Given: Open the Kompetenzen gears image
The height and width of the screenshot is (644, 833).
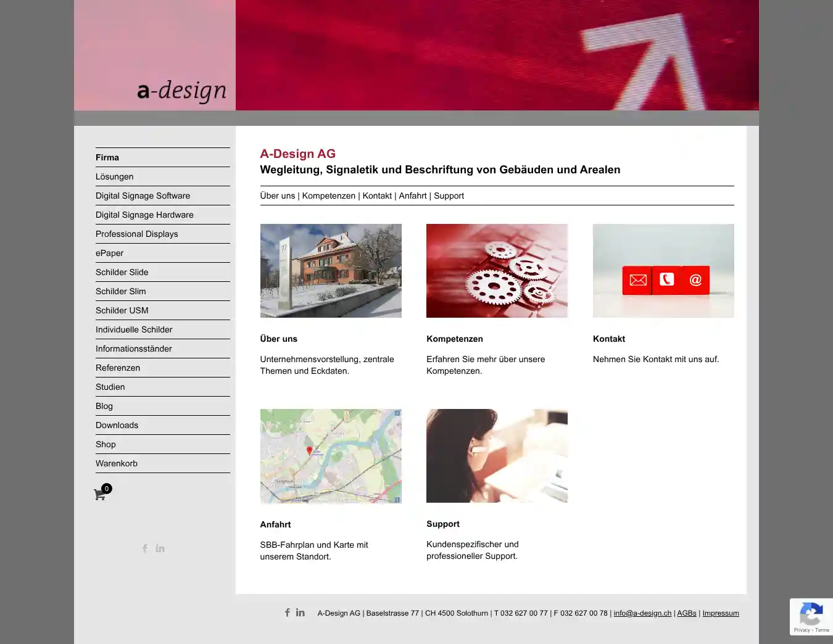Looking at the screenshot, I should 497,271.
